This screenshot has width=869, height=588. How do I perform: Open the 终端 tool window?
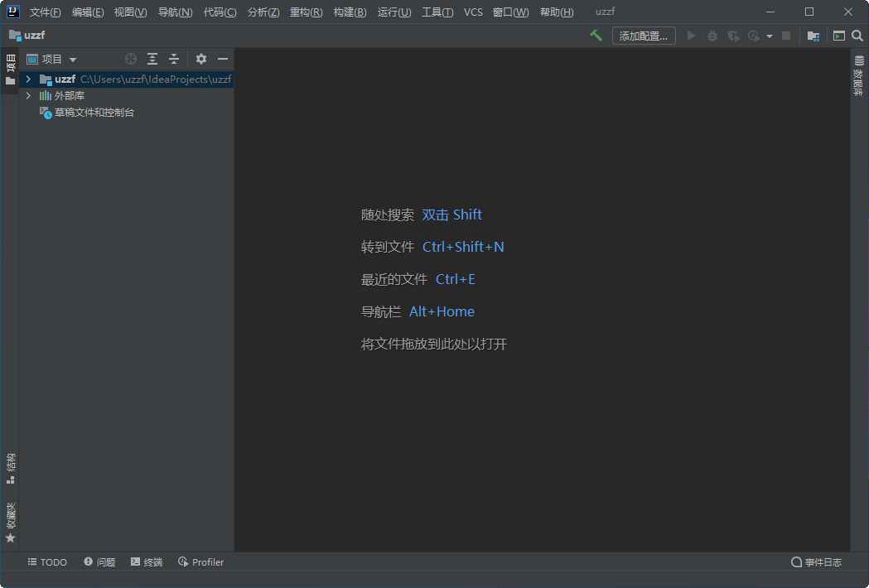click(x=147, y=562)
